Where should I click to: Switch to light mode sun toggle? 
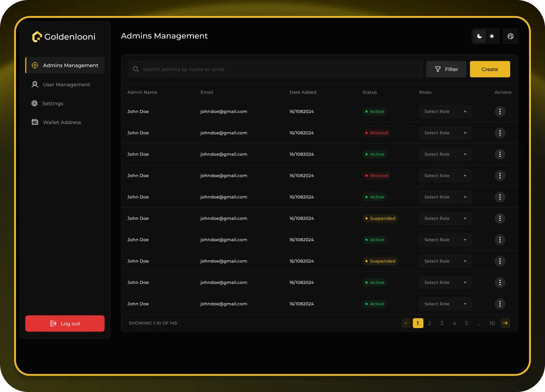coord(491,36)
